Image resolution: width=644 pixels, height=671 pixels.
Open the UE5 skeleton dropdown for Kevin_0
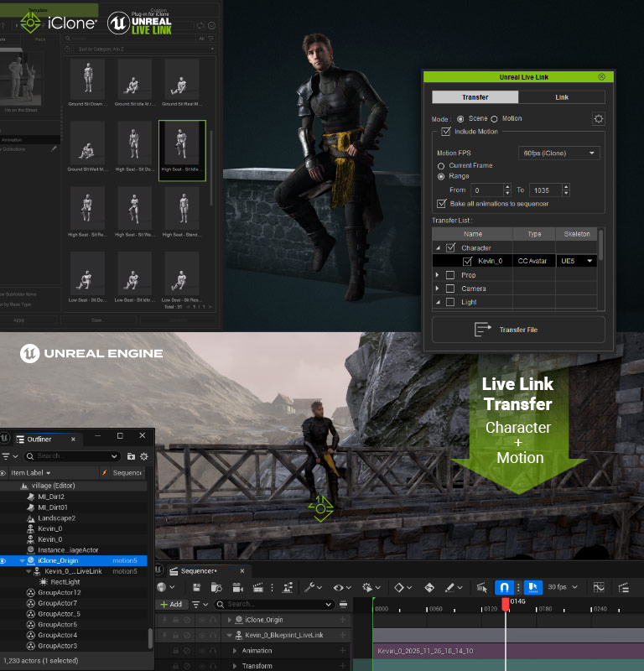coord(576,261)
